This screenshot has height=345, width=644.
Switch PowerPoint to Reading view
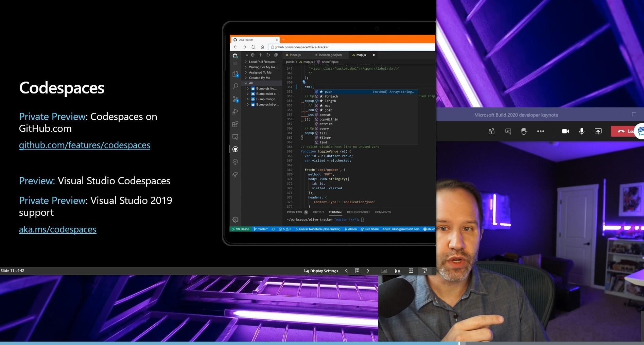(x=411, y=271)
